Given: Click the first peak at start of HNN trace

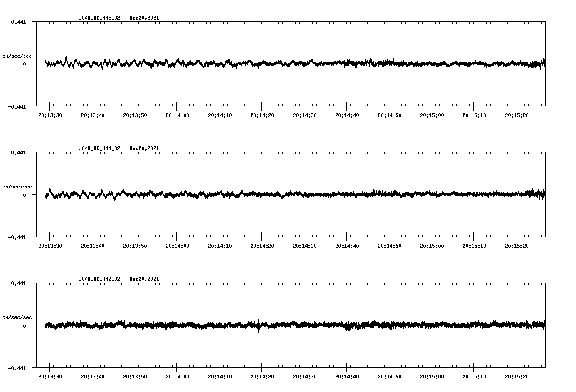Looking at the screenshot, I should click(50, 189).
